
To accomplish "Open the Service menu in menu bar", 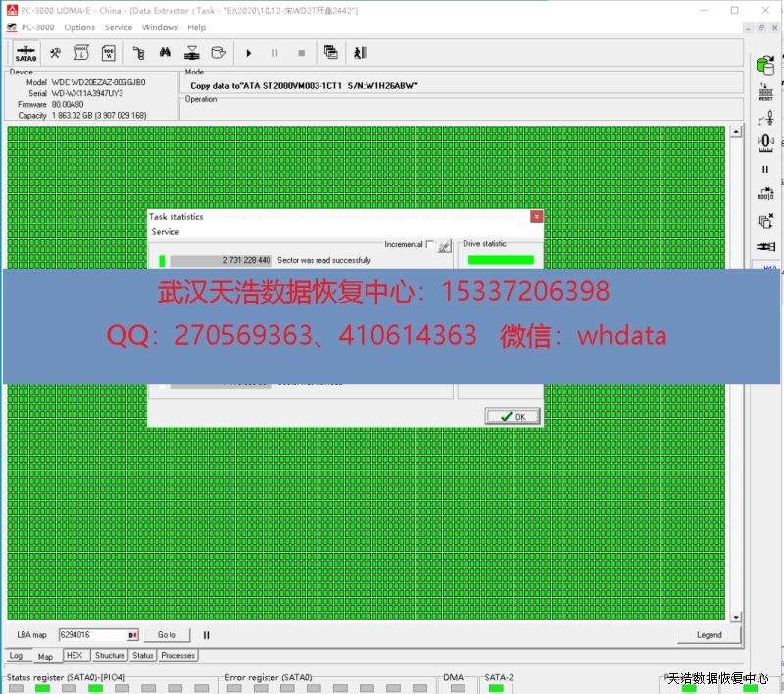I will click(119, 27).
